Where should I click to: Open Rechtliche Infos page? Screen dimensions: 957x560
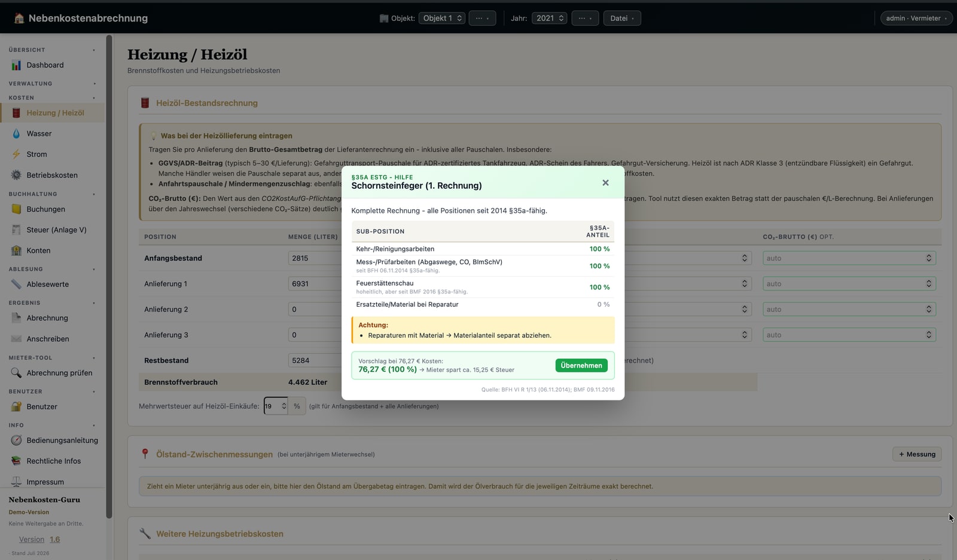(53, 461)
